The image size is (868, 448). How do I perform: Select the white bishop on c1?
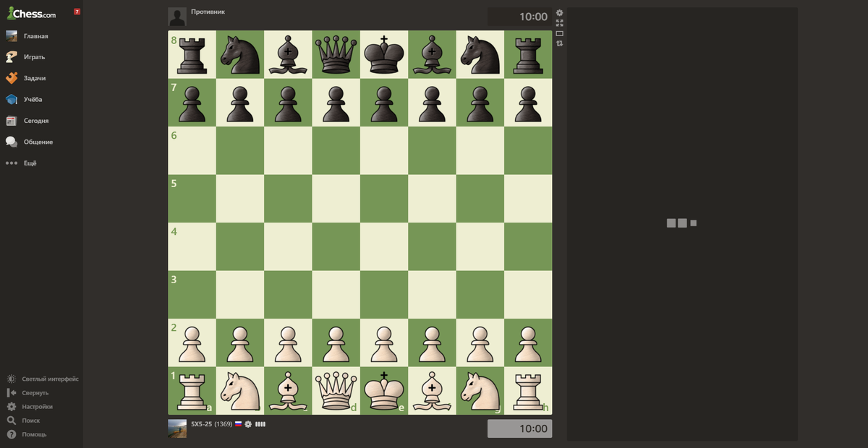288,391
